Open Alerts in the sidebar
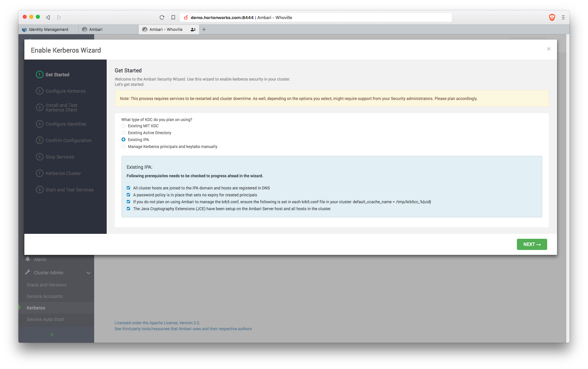Image resolution: width=588 pixels, height=369 pixels. pos(40,259)
